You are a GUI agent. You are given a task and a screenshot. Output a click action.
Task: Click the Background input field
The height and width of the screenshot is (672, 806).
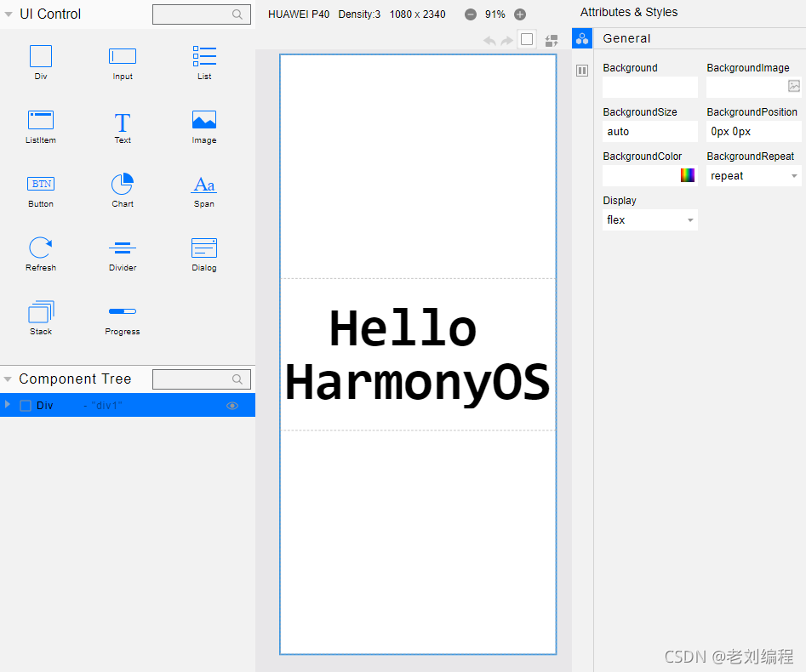(650, 88)
